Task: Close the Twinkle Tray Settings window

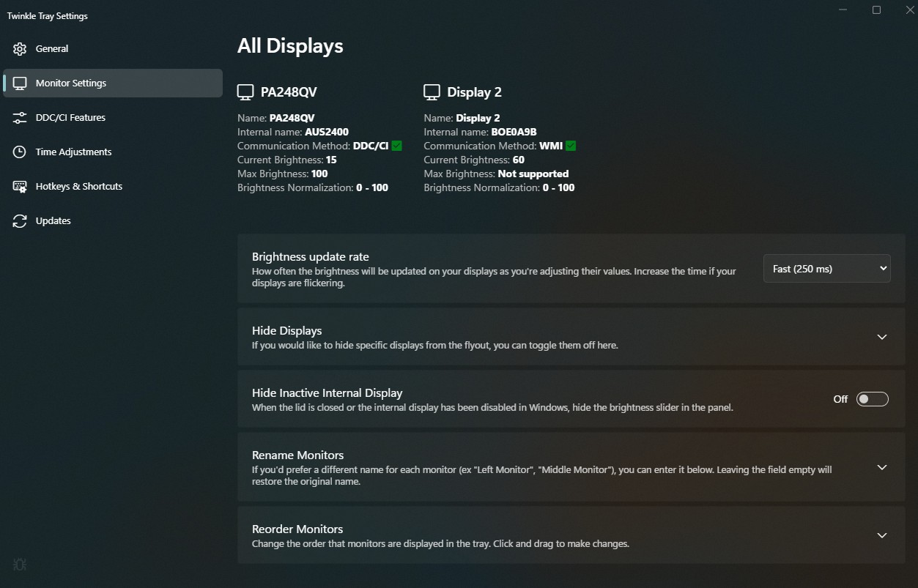Action: point(911,10)
